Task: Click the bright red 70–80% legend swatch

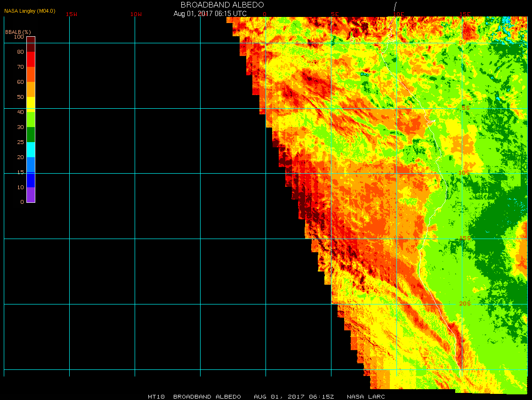Action: point(31,59)
